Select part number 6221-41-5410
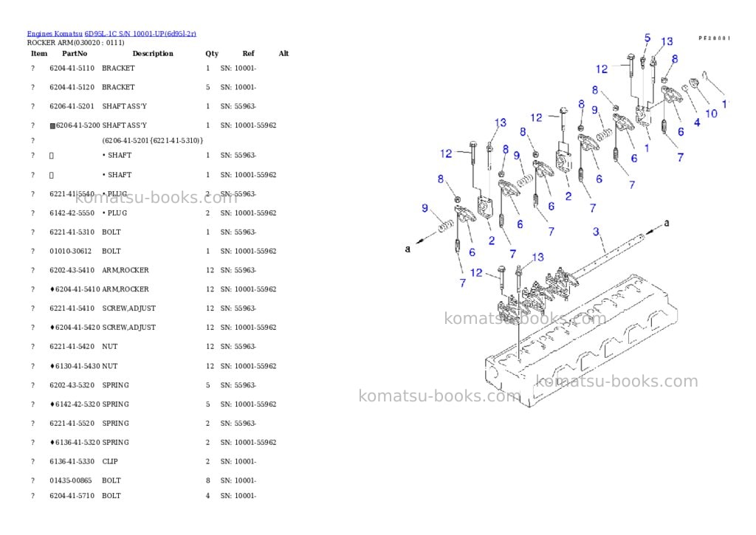 pos(72,308)
